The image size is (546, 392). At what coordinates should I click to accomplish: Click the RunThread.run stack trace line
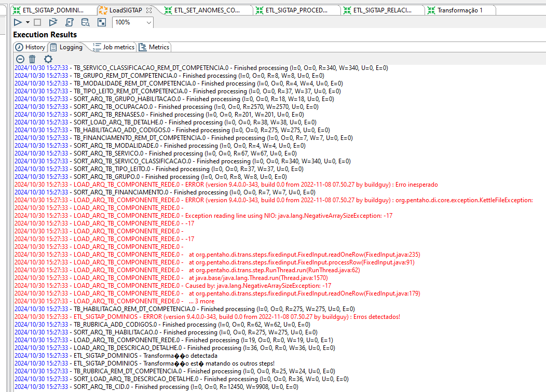[x=187, y=270]
